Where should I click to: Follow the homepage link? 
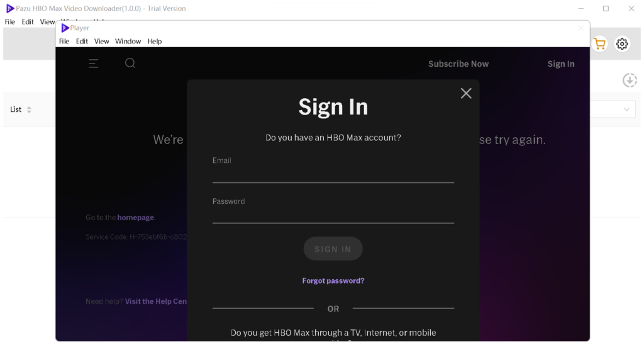136,218
